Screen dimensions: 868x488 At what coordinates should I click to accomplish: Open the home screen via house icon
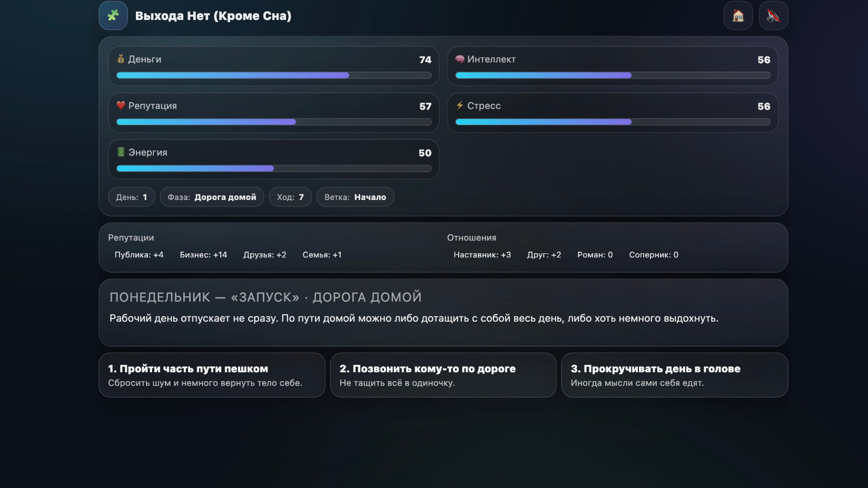tap(738, 16)
